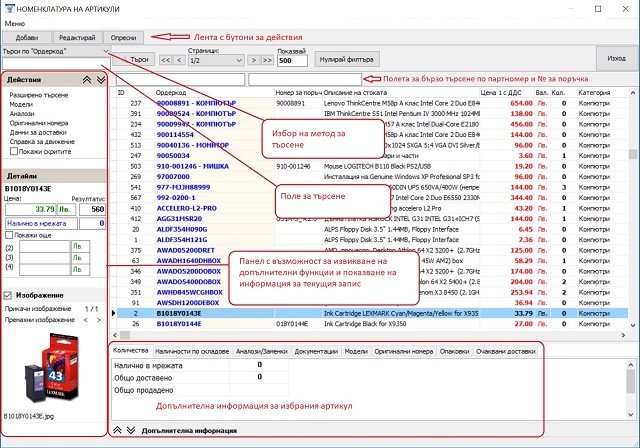Collapse Допълнителна информация with up chevrons
Screen dimensions: 640x448
tap(117, 430)
